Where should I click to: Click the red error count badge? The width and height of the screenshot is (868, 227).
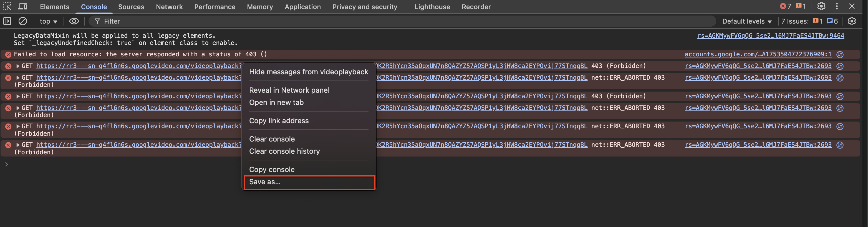point(785,6)
